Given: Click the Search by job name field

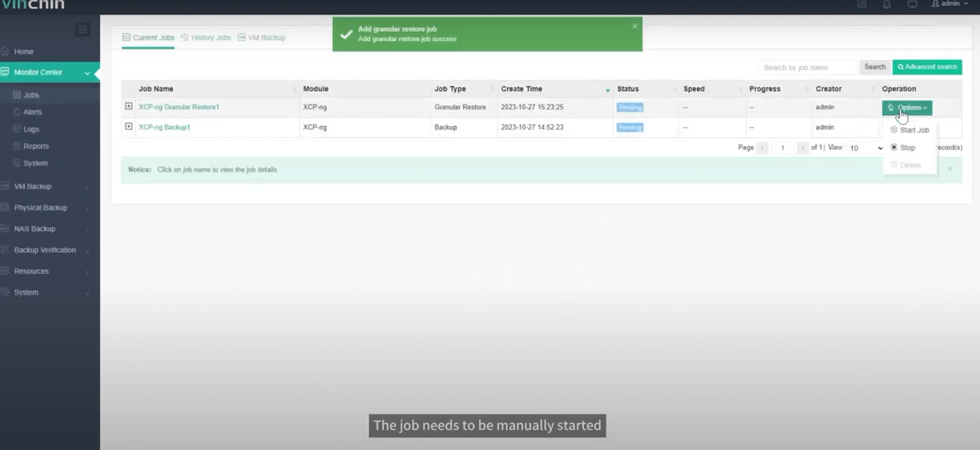Looking at the screenshot, I should click(807, 68).
